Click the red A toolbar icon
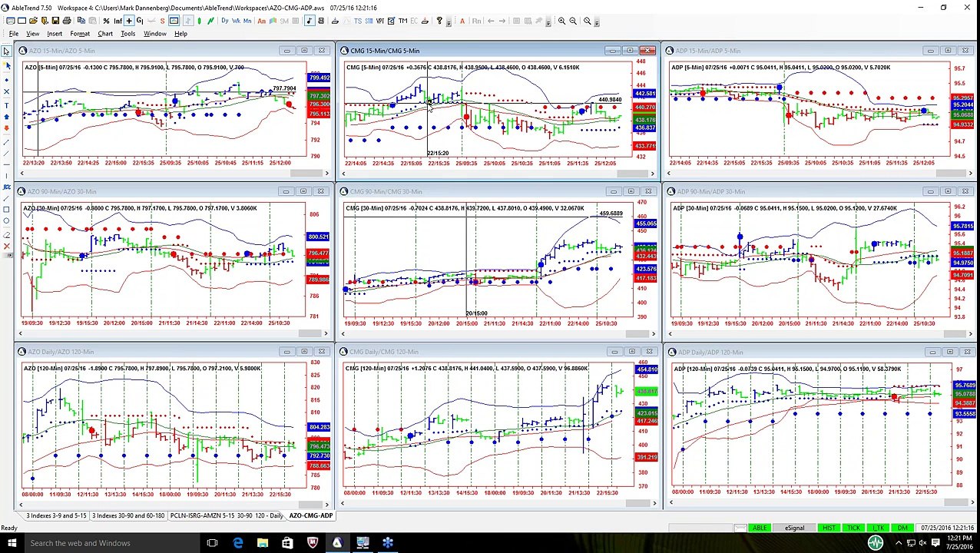Viewport: 980px width, 553px height. pos(462,21)
